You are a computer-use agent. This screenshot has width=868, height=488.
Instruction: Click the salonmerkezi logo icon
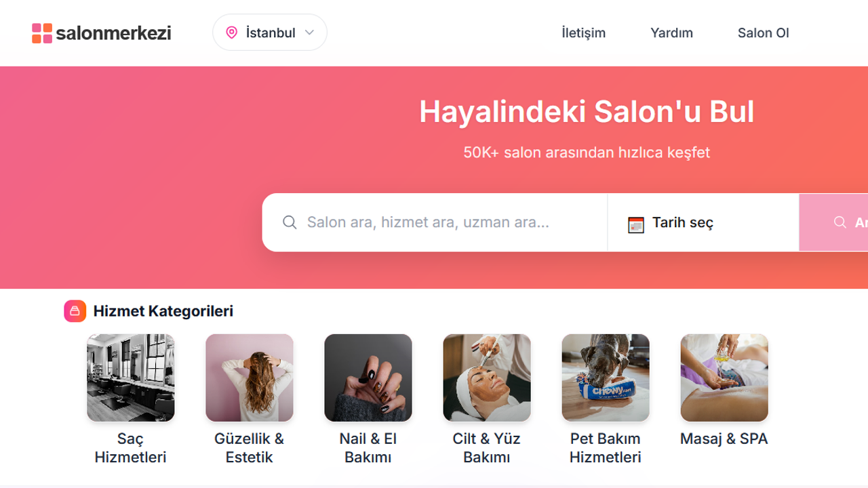coord(42,33)
